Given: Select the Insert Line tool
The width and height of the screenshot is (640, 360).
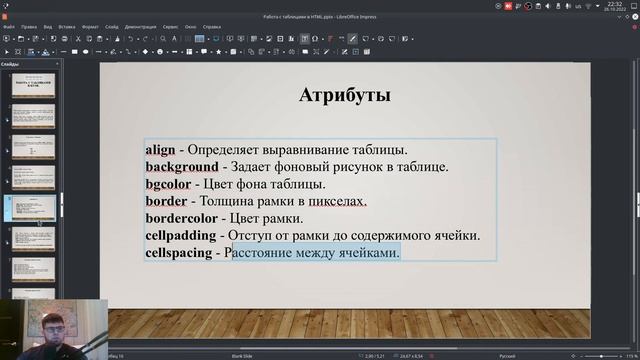Looking at the screenshot, I should (x=63, y=52).
